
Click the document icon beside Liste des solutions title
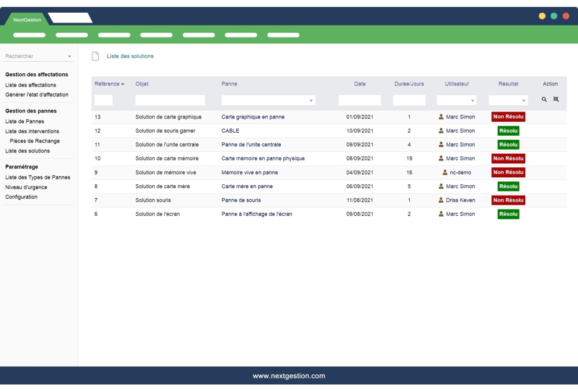(94, 56)
